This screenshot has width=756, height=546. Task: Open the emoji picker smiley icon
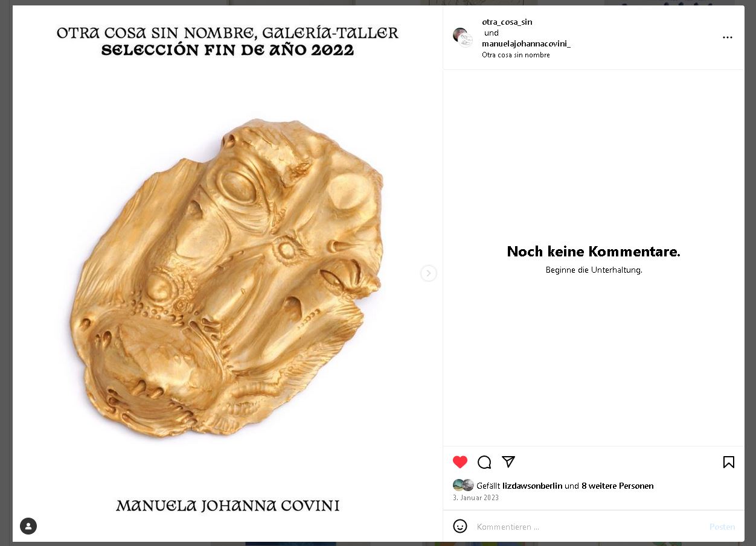tap(460, 526)
